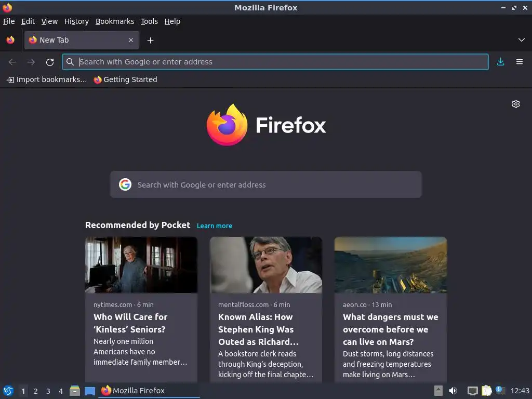Open the Who Will Care for 'Kinless' Seniors headline
This screenshot has height=399, width=532.
(x=130, y=323)
